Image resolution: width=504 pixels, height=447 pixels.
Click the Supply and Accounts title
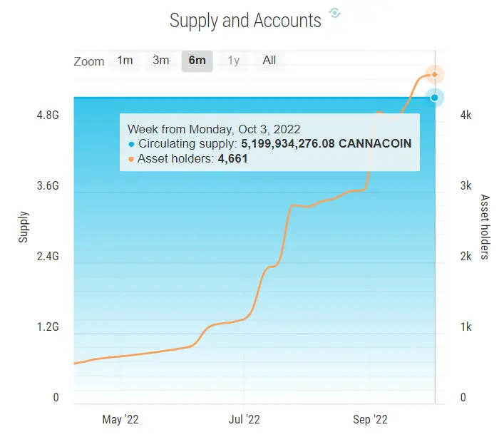(245, 21)
